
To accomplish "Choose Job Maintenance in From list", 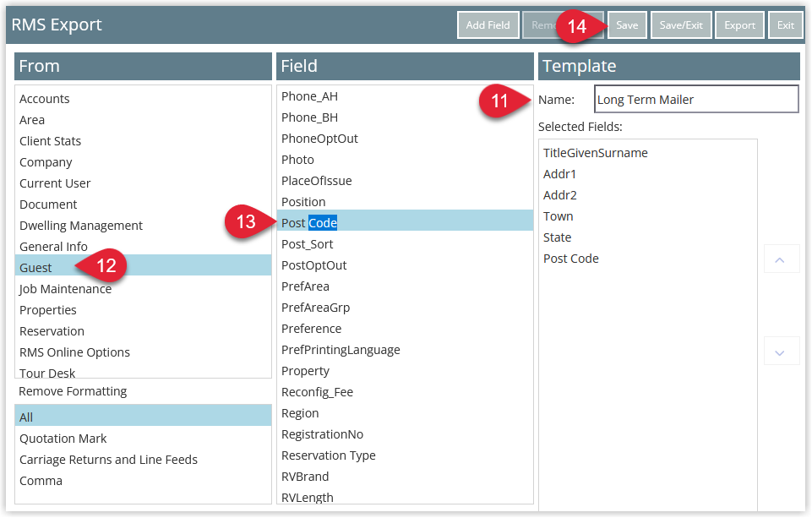I will pos(143,289).
